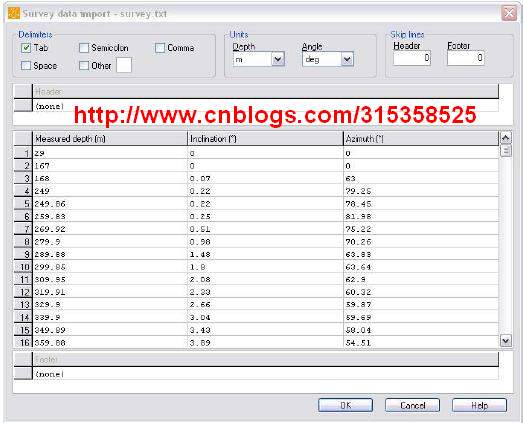The height and width of the screenshot is (423, 524).
Task: Click the Azimuth column header
Action: pos(421,139)
